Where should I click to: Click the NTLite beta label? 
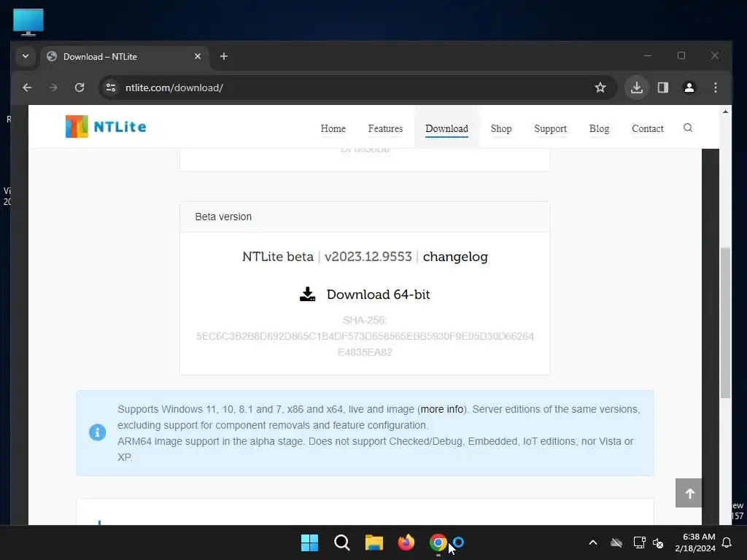[x=278, y=257]
